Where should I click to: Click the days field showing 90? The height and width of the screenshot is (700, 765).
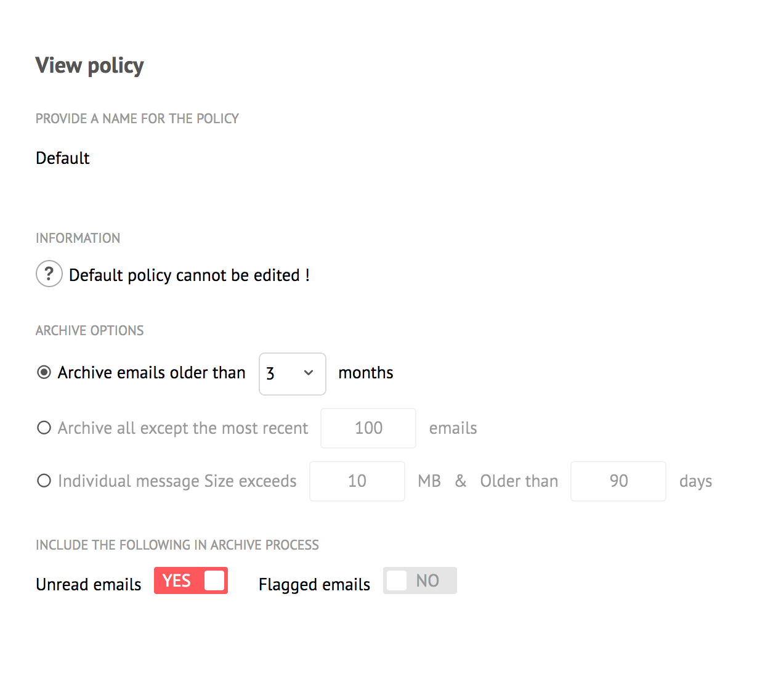point(618,481)
